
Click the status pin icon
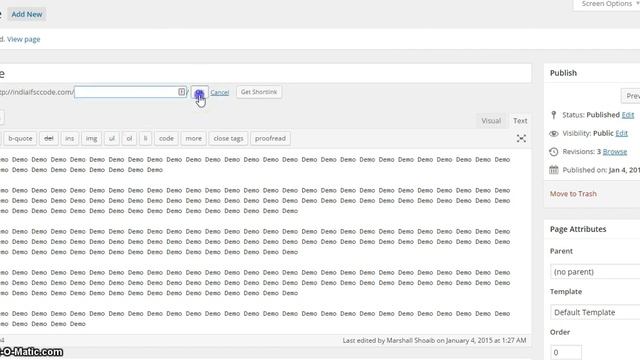click(x=553, y=115)
